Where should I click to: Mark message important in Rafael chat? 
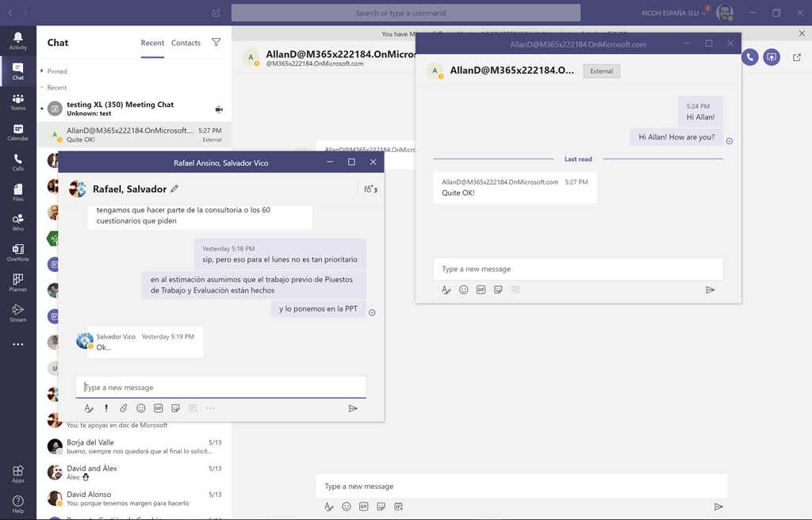point(106,408)
